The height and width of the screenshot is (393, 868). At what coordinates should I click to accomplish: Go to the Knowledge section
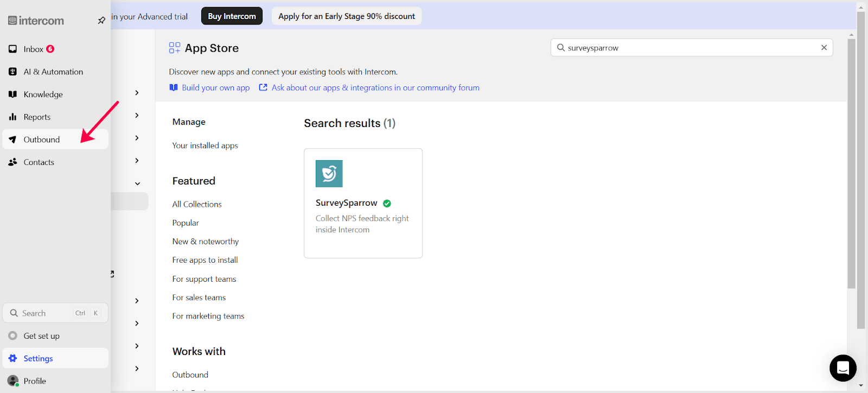tap(43, 94)
